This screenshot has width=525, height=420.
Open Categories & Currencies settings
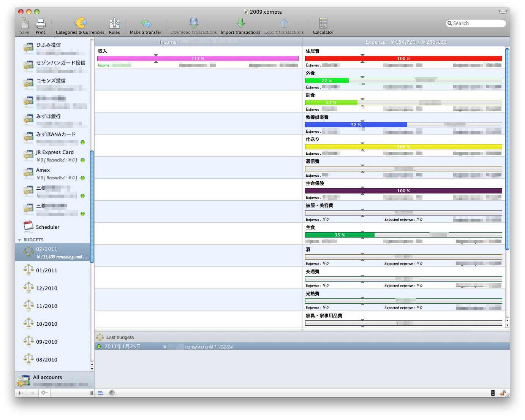(x=80, y=24)
